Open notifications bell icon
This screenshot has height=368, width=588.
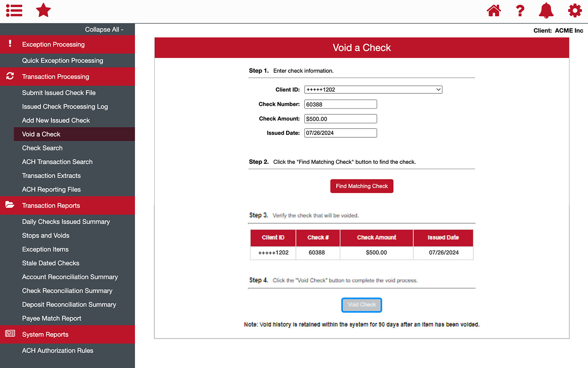point(546,10)
